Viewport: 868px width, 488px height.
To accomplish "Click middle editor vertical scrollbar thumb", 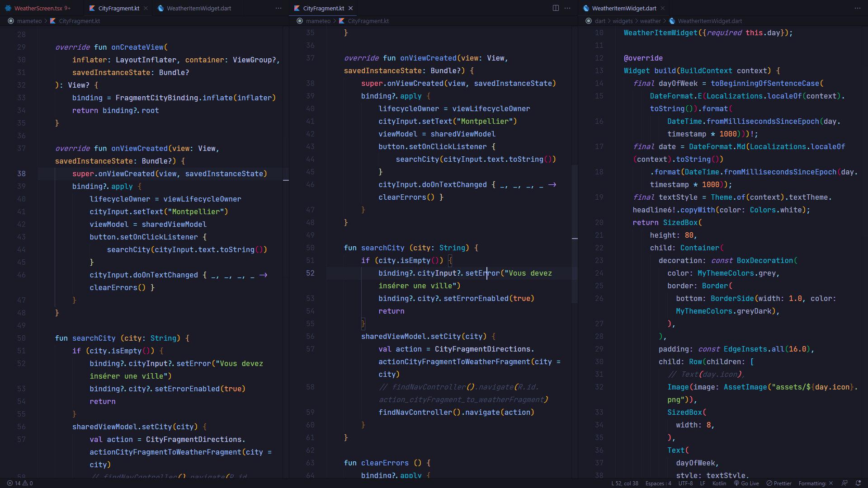I will [575, 233].
